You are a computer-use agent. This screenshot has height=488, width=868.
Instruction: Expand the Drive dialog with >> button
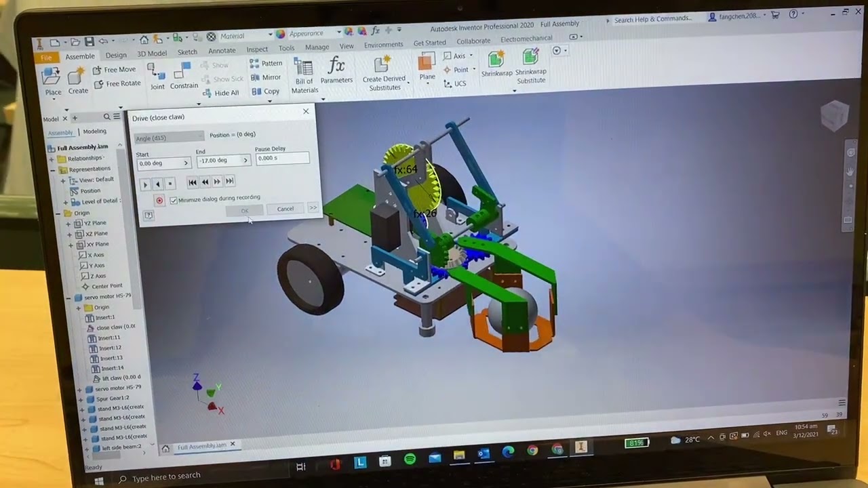click(x=313, y=207)
